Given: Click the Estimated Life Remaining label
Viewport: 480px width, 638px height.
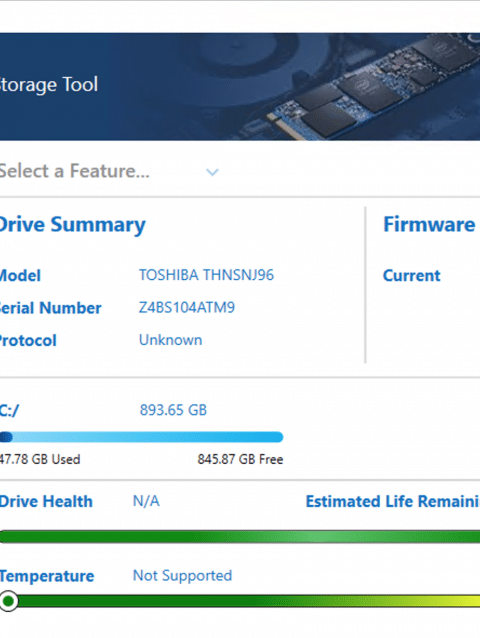Looking at the screenshot, I should (x=393, y=501).
